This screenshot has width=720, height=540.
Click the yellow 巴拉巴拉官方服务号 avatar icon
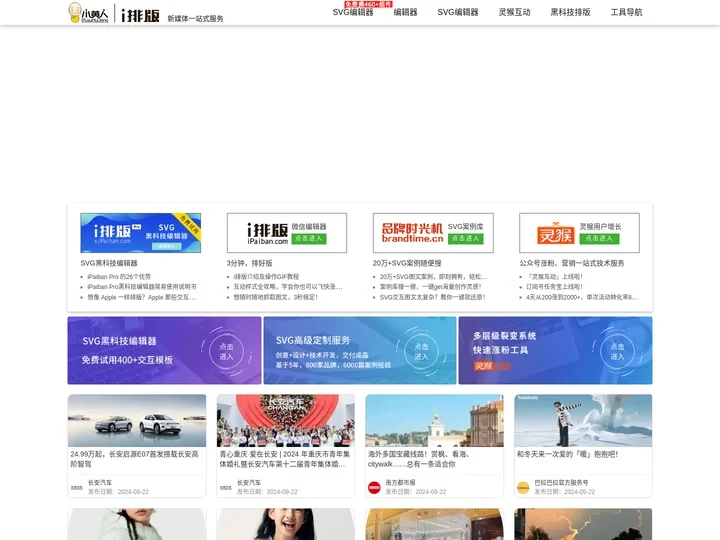523,487
